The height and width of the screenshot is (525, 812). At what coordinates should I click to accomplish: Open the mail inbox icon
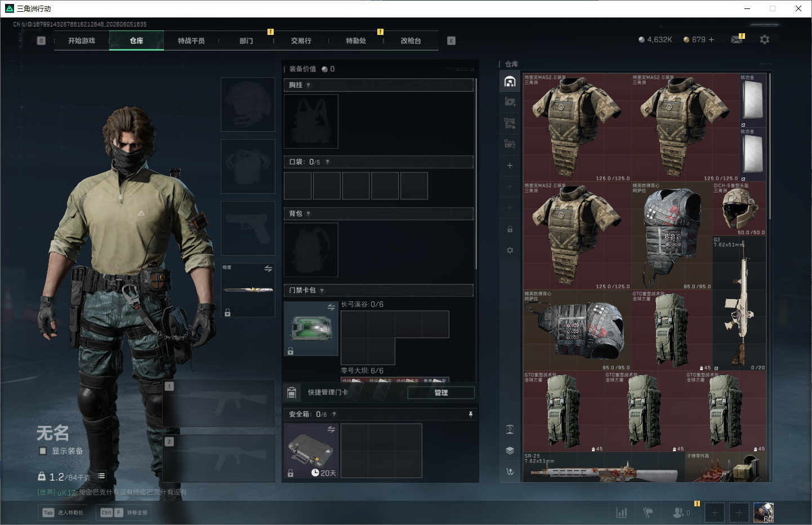point(737,39)
